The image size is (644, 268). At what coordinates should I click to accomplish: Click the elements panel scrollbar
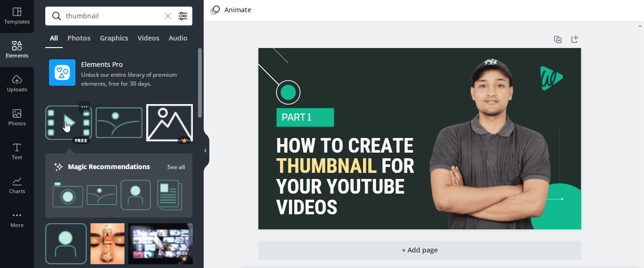(x=200, y=82)
